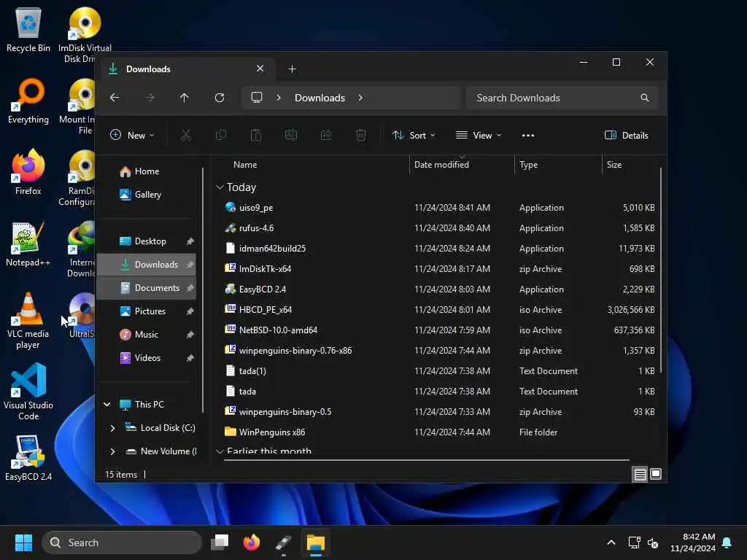Select the Notepad++ desktop shortcut

[x=28, y=244]
